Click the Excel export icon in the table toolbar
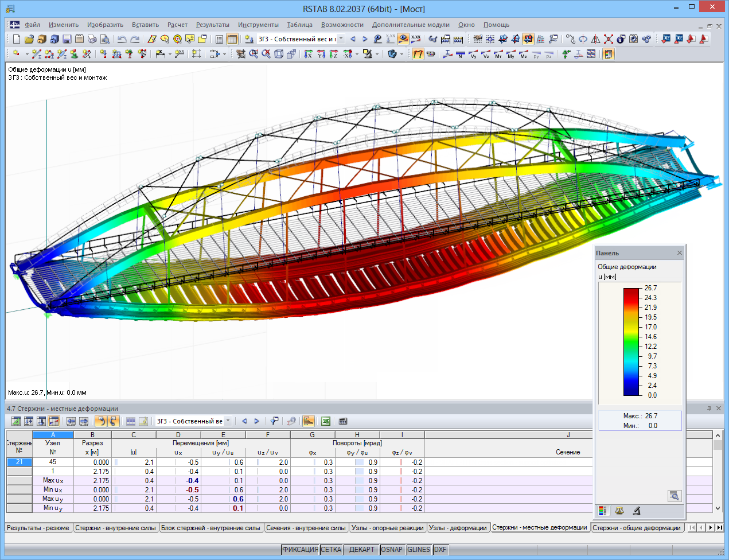The height and width of the screenshot is (560, 729). click(x=326, y=421)
